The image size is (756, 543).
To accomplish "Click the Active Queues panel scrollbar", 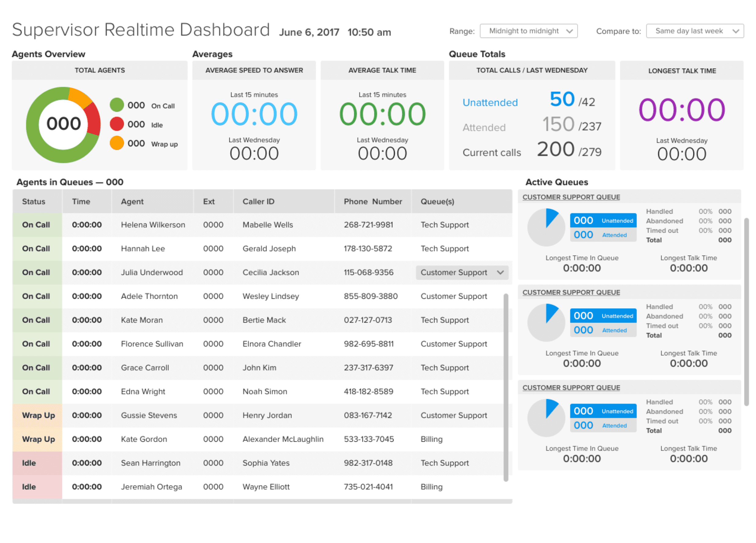I will [746, 312].
